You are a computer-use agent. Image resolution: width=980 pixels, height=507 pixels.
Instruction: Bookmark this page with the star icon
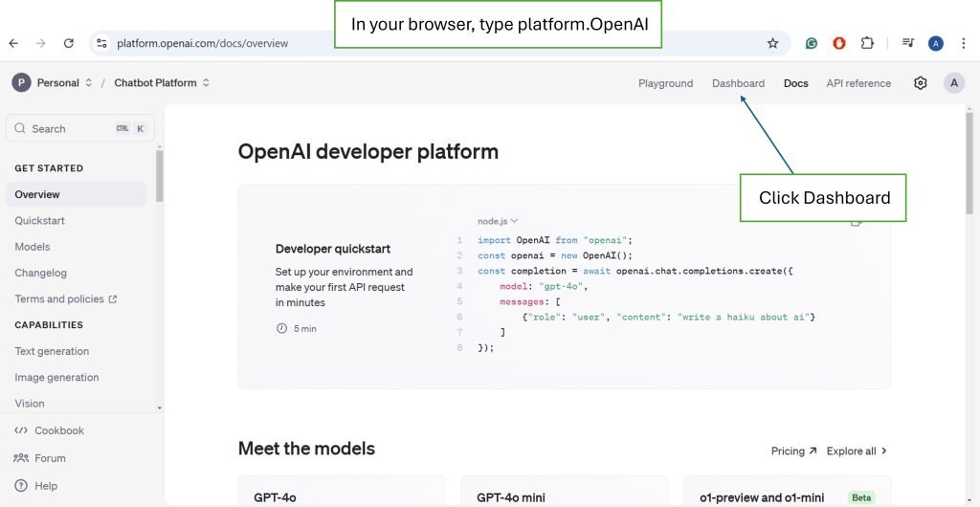coord(773,43)
